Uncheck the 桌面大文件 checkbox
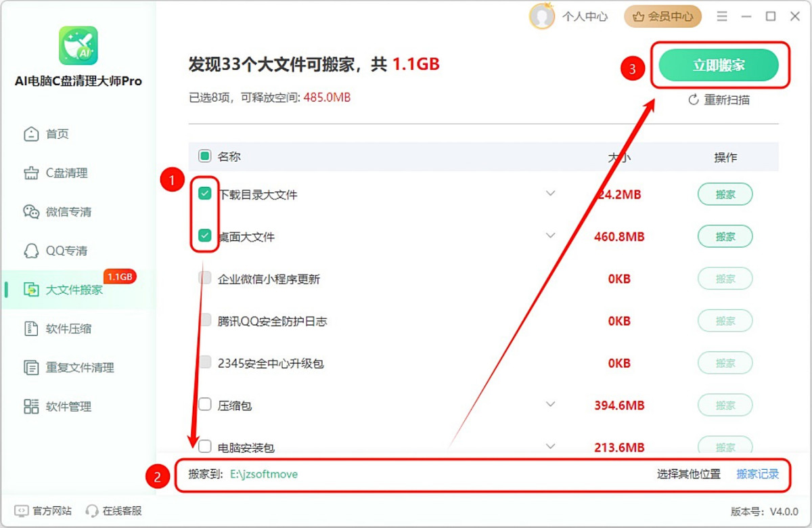Viewport: 812px width, 528px height. click(x=205, y=236)
